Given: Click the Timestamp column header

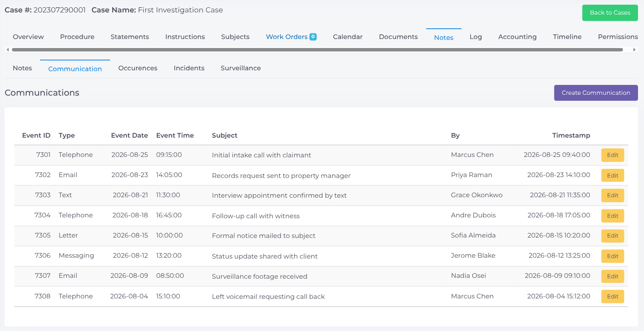Looking at the screenshot, I should pos(571,135).
